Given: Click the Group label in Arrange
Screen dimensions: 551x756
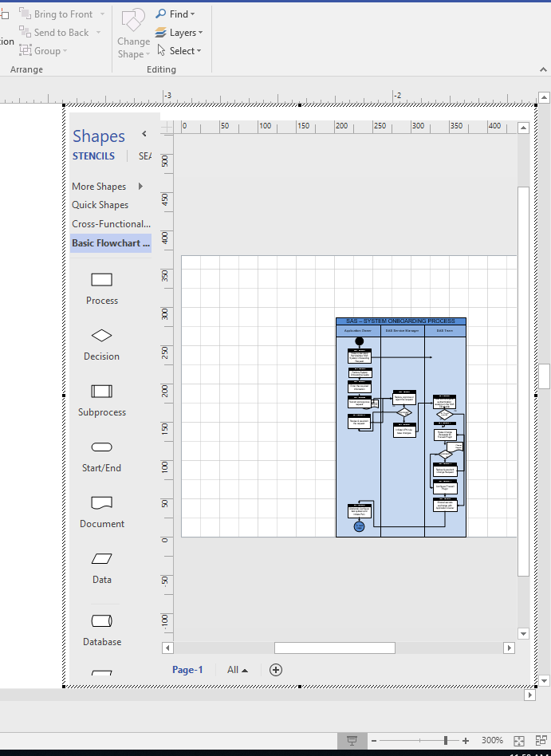Looking at the screenshot, I should pyautogui.click(x=47, y=50).
